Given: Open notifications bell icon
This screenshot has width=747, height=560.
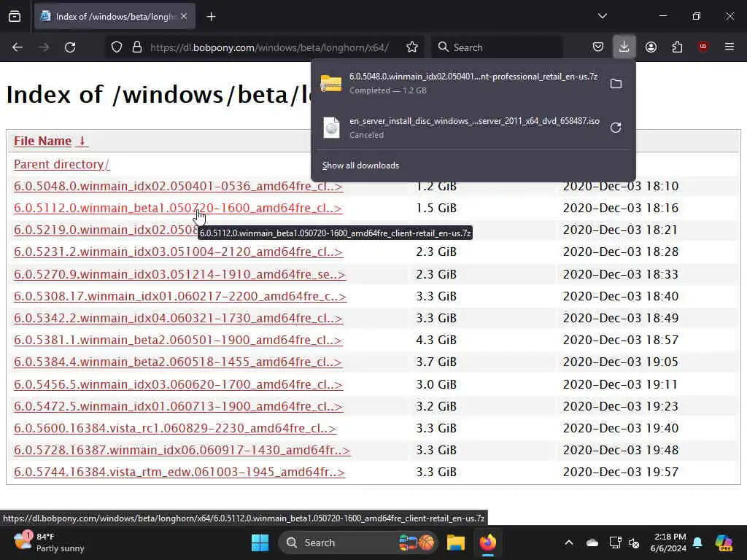Looking at the screenshot, I should click(697, 542).
